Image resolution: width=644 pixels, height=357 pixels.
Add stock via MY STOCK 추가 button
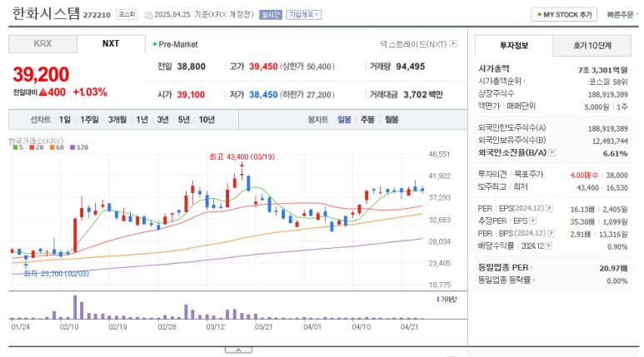click(564, 15)
